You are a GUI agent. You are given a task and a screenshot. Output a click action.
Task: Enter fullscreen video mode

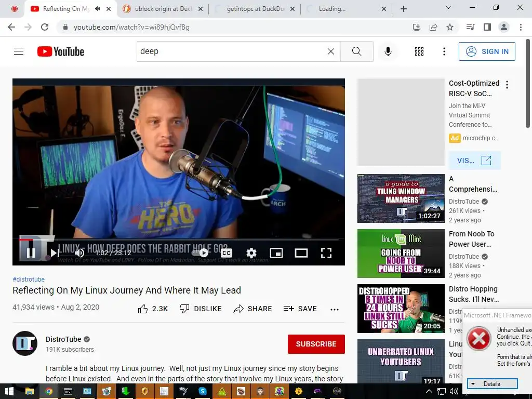click(x=326, y=253)
